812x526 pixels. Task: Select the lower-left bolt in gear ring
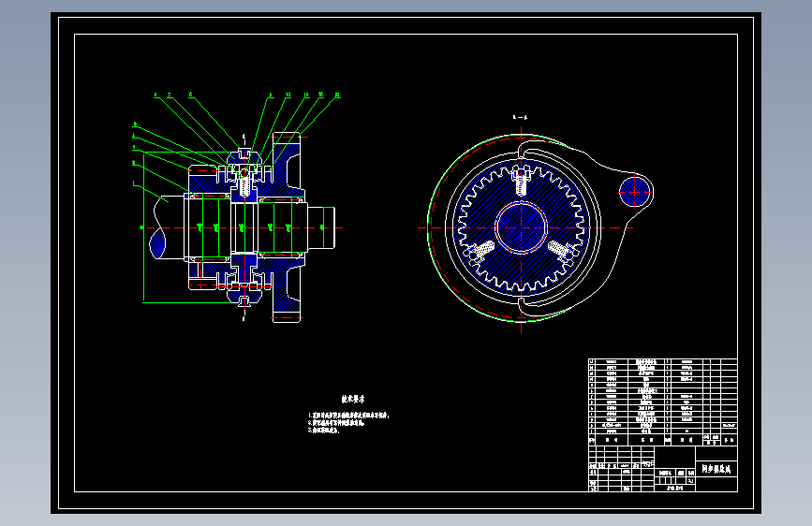click(481, 250)
